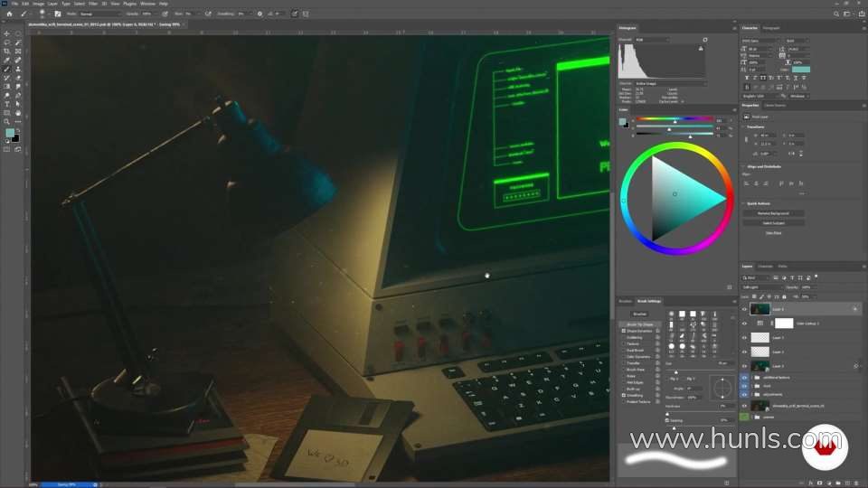Open smoothing options gear icon

tap(259, 14)
